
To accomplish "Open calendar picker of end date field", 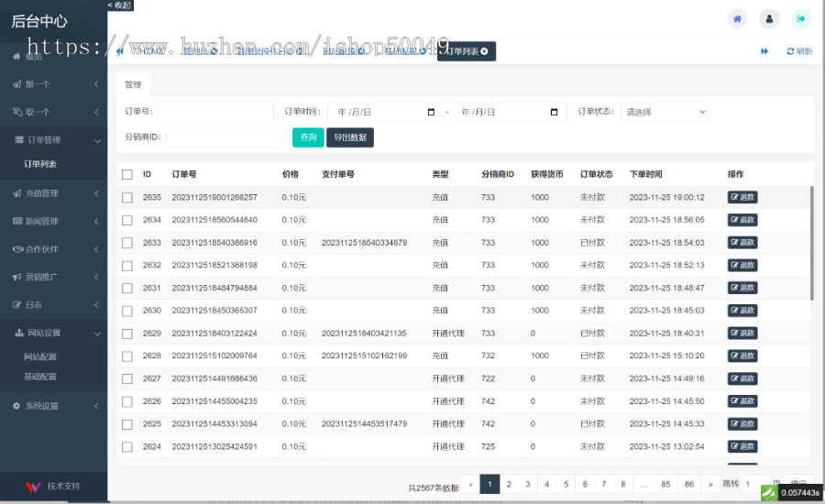I will pos(554,112).
